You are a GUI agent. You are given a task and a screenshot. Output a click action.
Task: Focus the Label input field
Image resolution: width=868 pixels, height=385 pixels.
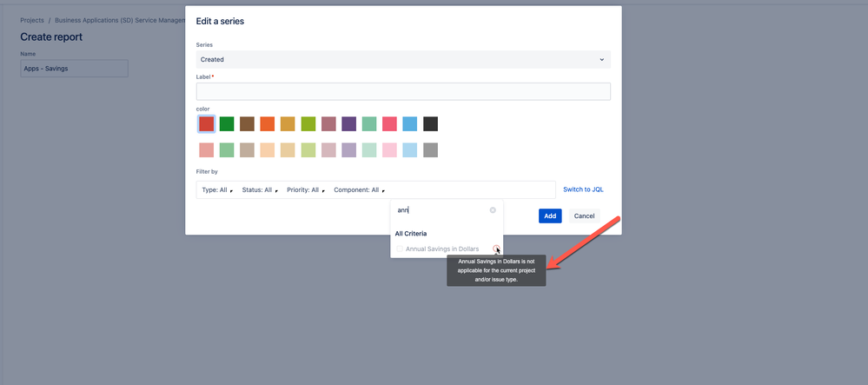coord(403,91)
